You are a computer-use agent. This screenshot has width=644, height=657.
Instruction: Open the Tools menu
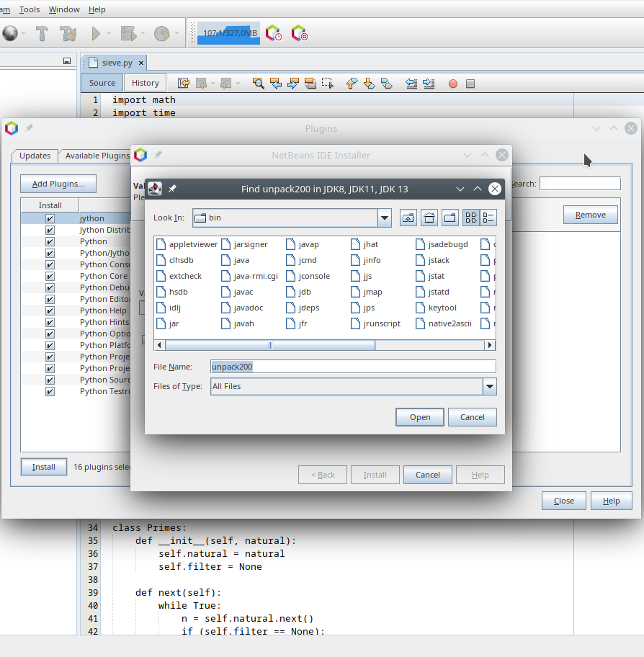click(x=30, y=9)
